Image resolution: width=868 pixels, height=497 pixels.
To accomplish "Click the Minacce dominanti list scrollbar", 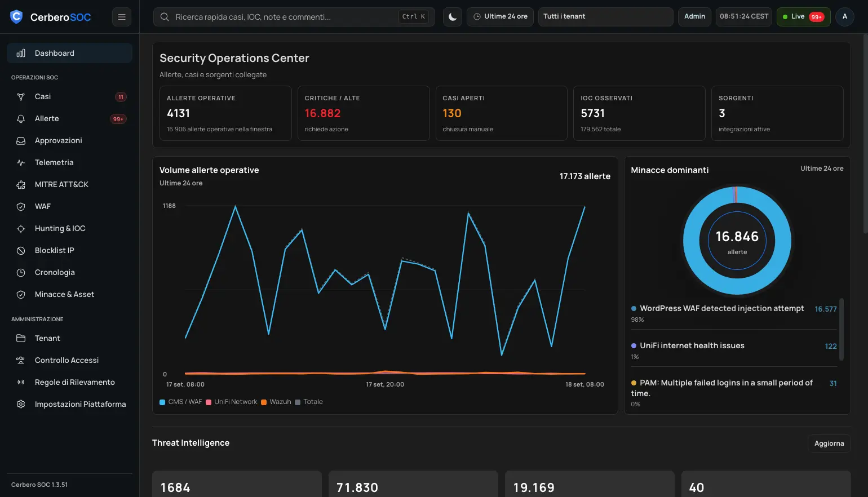I will (842, 329).
